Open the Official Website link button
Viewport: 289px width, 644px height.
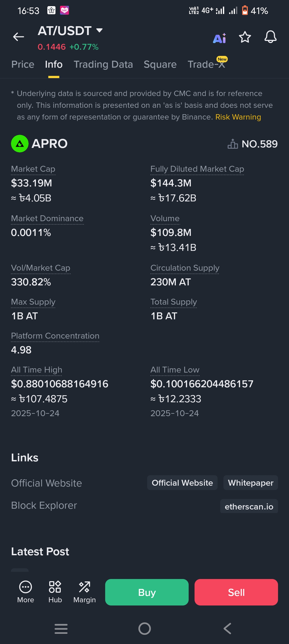tap(182, 483)
